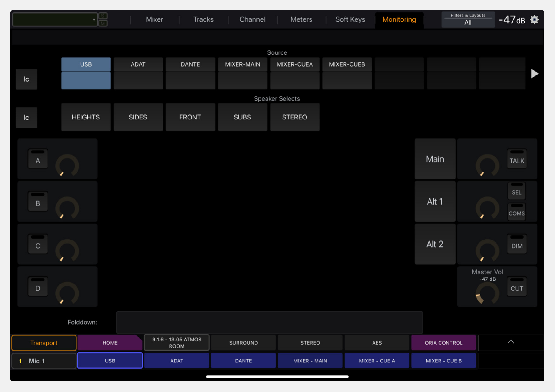This screenshot has width=555, height=392.
Task: Toggle cue C button
Action: coord(38,244)
